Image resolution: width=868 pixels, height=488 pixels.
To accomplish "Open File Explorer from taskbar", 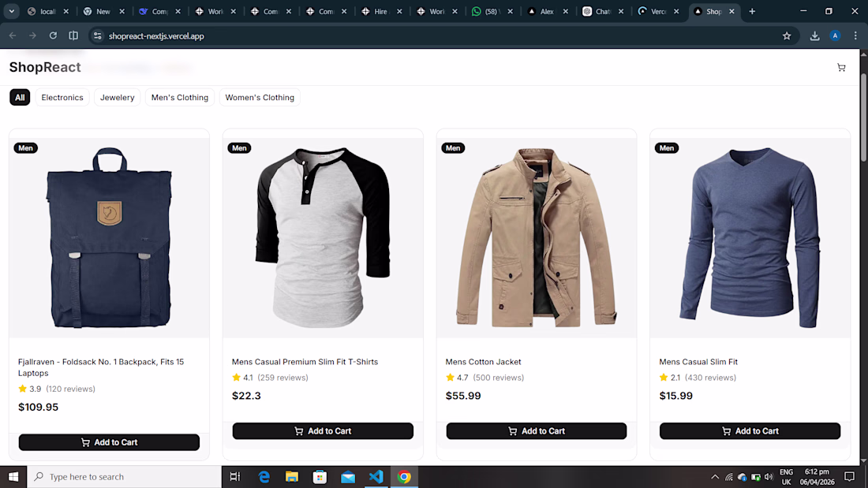I will tap(292, 476).
